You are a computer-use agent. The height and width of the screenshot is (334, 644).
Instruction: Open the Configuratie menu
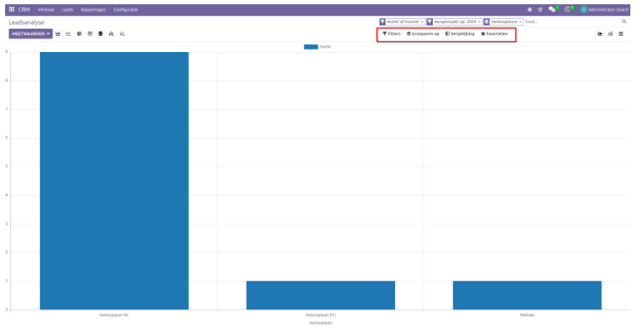coord(126,9)
